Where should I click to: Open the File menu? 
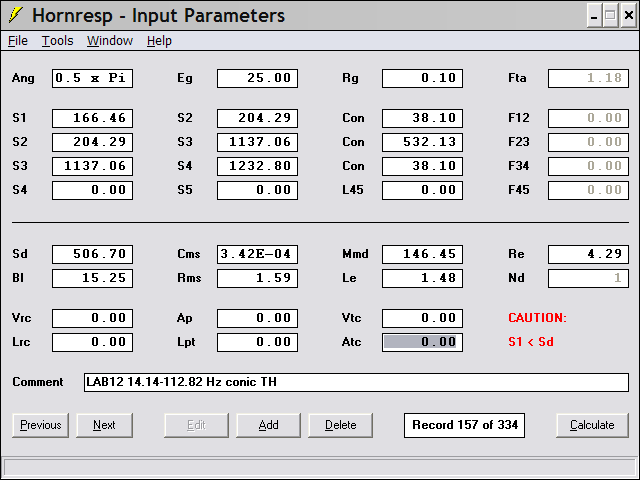pos(18,41)
